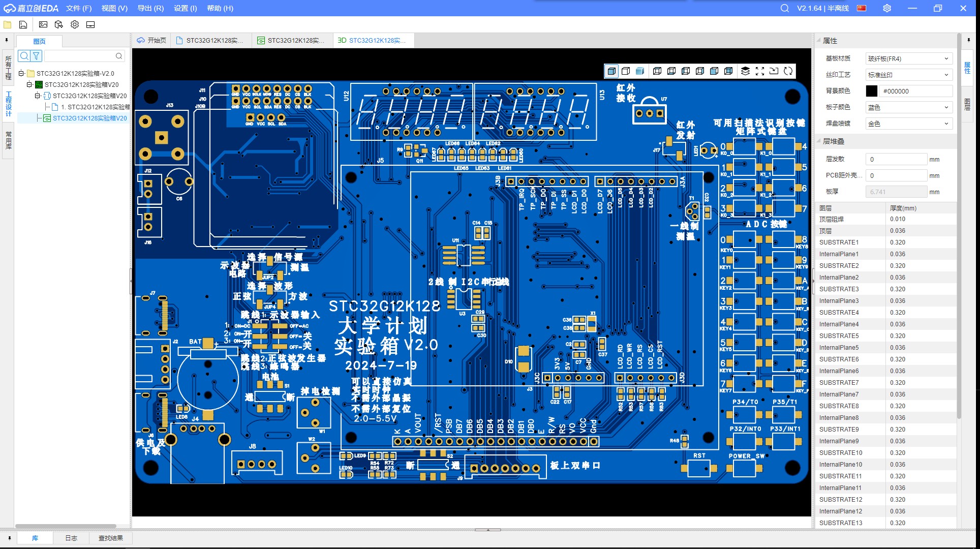Viewport: 980px width, 549px height.
Task: Click magnifier inside project search field
Action: tap(119, 56)
